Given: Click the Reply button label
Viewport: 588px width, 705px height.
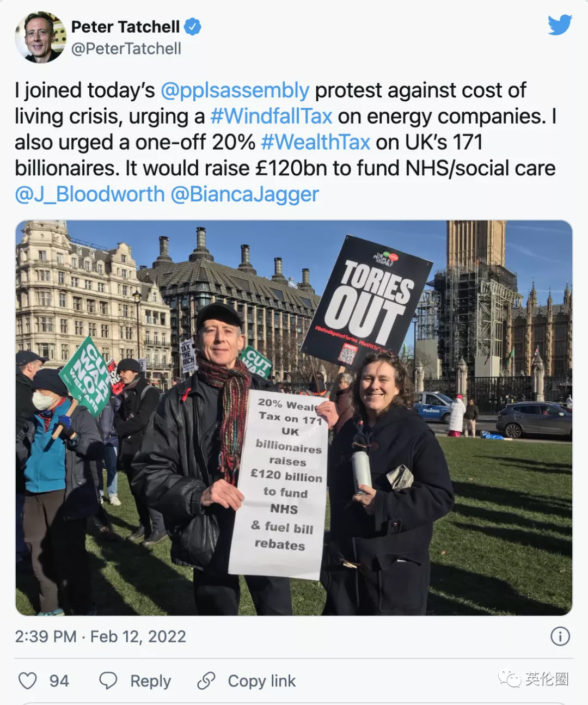Looking at the screenshot, I should 150,681.
